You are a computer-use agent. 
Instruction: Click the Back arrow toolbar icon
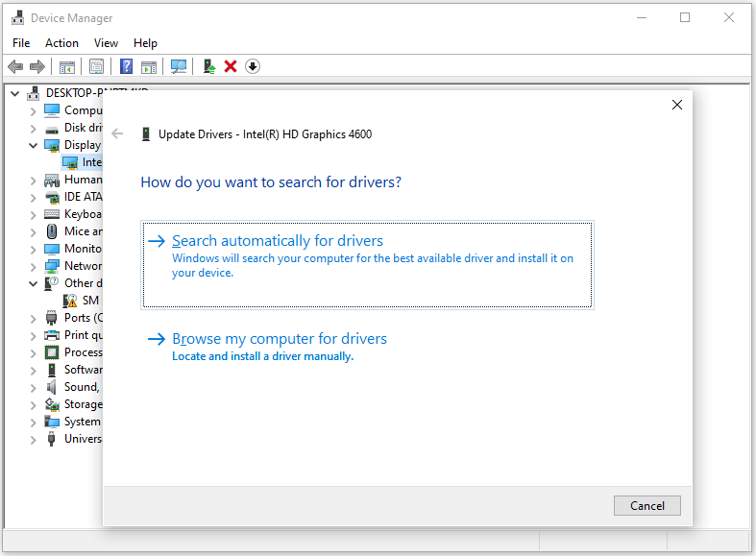(x=15, y=66)
